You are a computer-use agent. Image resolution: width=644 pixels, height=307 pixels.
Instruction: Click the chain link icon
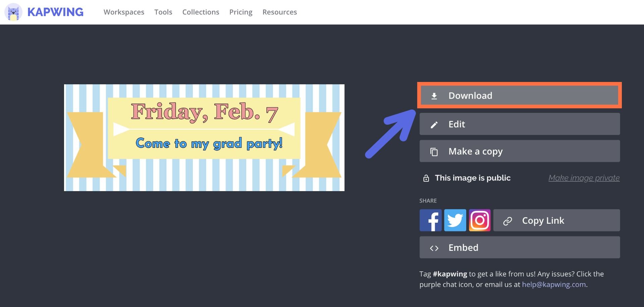(507, 221)
